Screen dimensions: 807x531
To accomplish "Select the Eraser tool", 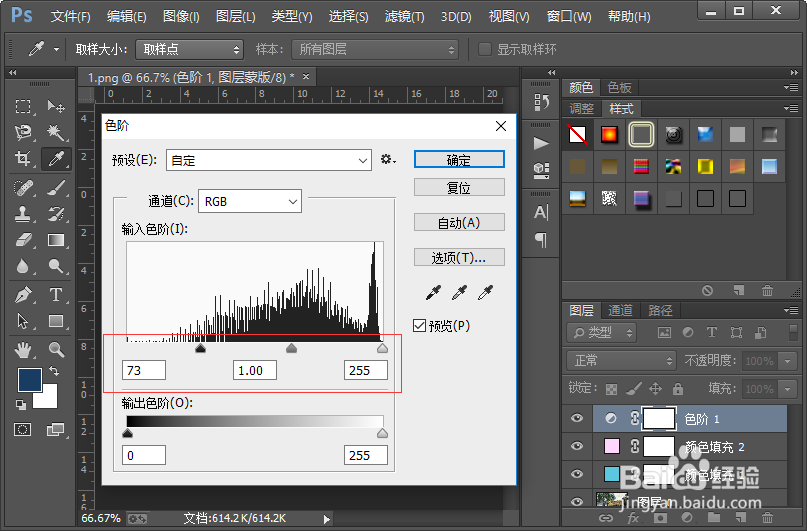I will (23, 240).
